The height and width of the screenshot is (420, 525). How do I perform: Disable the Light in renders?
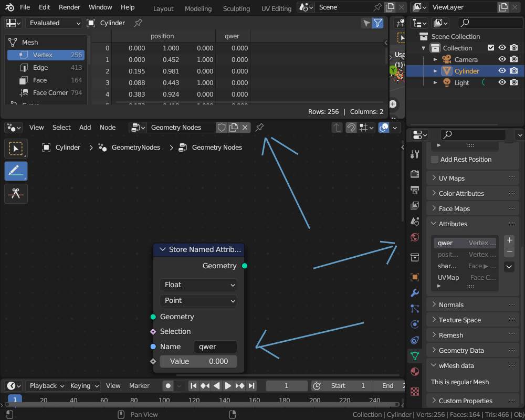[x=513, y=82]
